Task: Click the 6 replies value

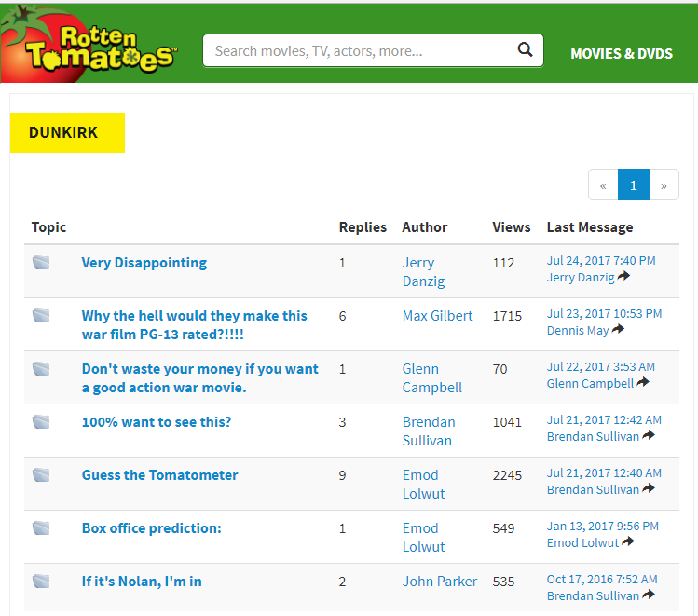Action: pyautogui.click(x=342, y=316)
